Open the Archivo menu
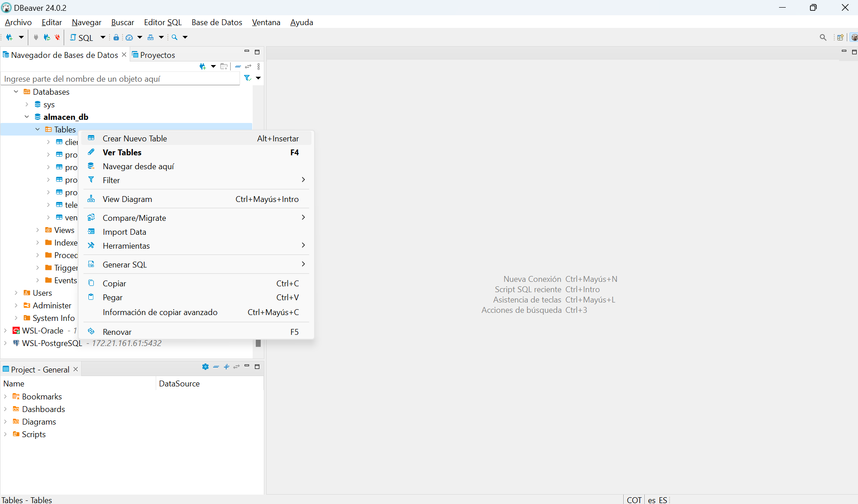Viewport: 858px width, 504px height. pos(18,22)
